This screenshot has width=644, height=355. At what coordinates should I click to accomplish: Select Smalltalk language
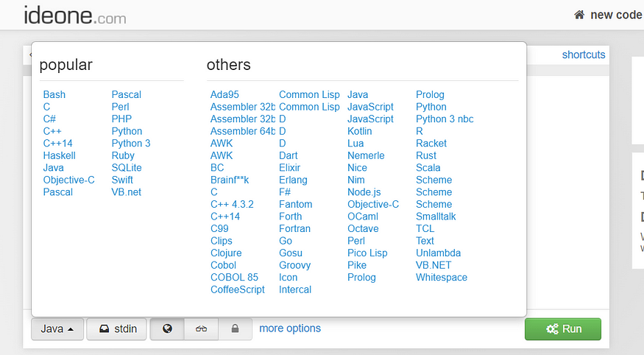pyautogui.click(x=436, y=217)
